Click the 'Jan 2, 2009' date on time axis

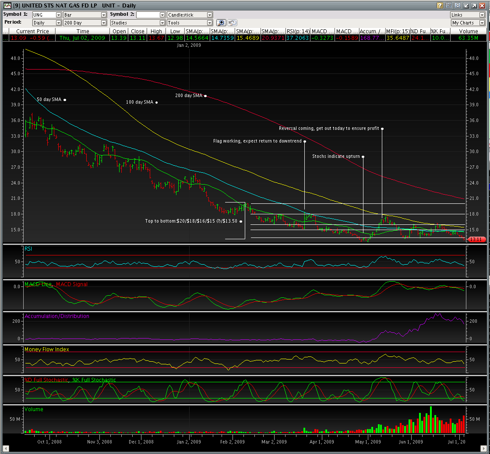point(189,442)
